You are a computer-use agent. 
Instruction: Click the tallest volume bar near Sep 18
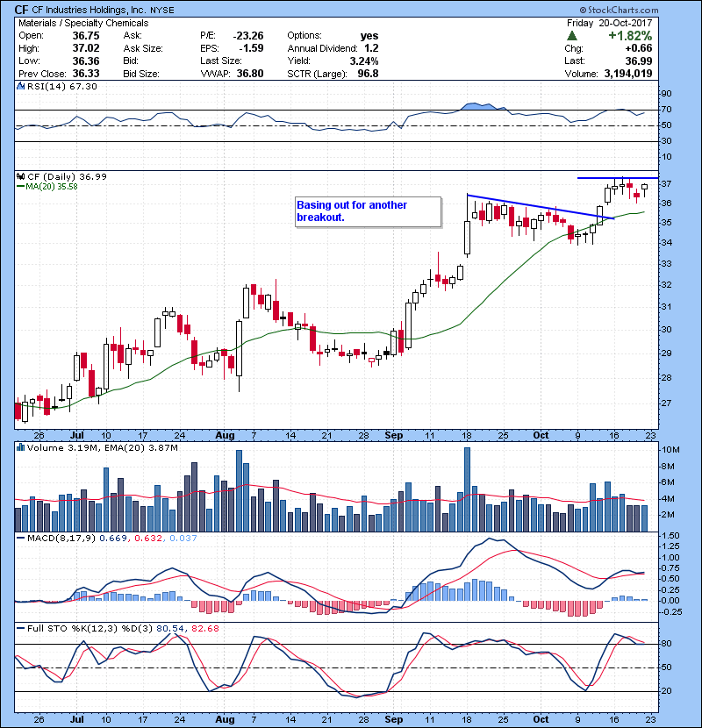pyautogui.click(x=468, y=489)
